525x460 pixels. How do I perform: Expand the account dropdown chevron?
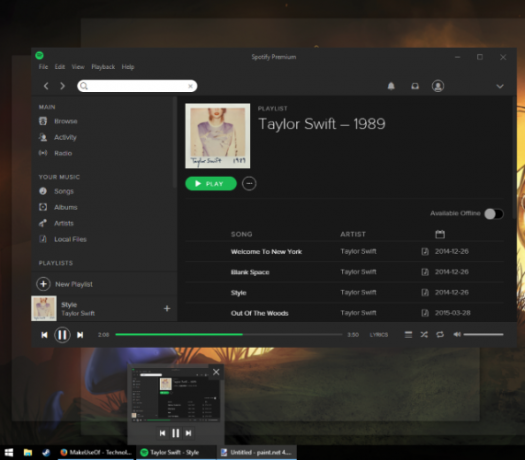pyautogui.click(x=500, y=86)
